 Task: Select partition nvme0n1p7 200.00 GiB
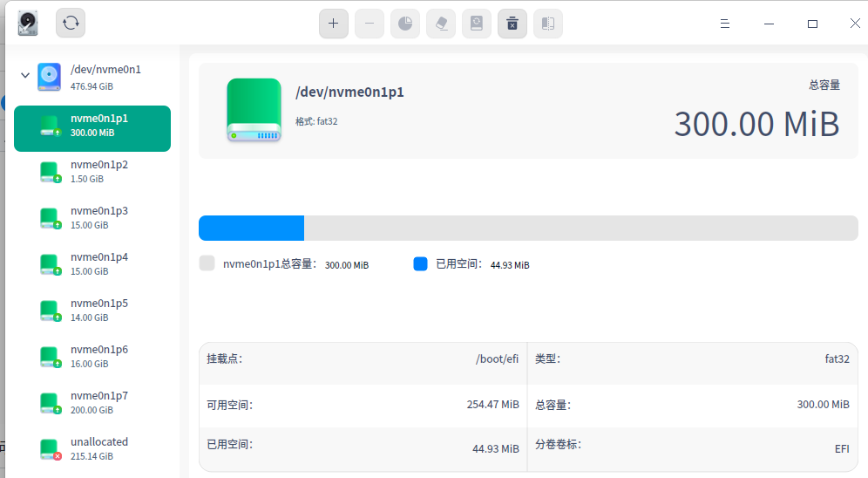tap(92, 403)
